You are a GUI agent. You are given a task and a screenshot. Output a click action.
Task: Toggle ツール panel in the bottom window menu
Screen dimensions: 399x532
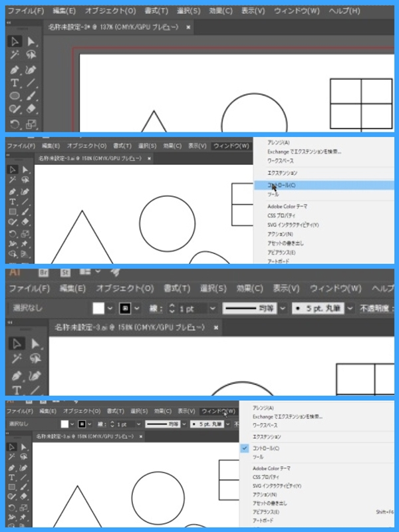[257, 458]
